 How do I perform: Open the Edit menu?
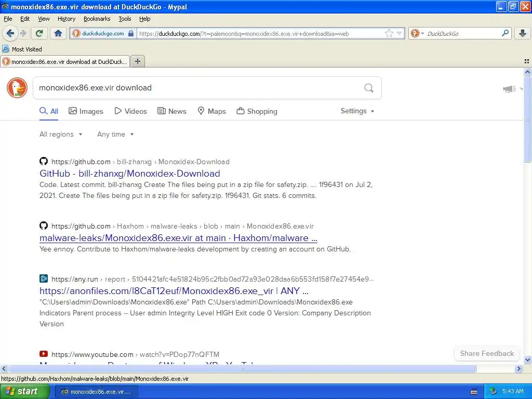pos(25,19)
